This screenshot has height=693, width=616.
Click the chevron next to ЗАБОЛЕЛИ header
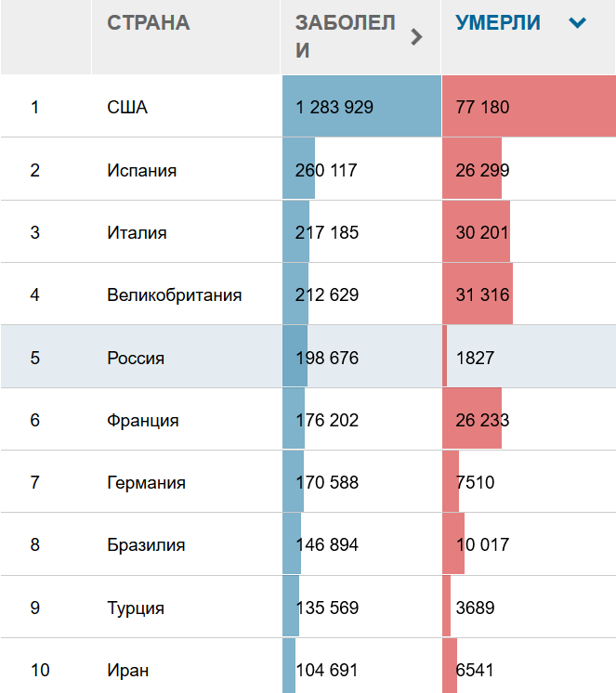416,37
